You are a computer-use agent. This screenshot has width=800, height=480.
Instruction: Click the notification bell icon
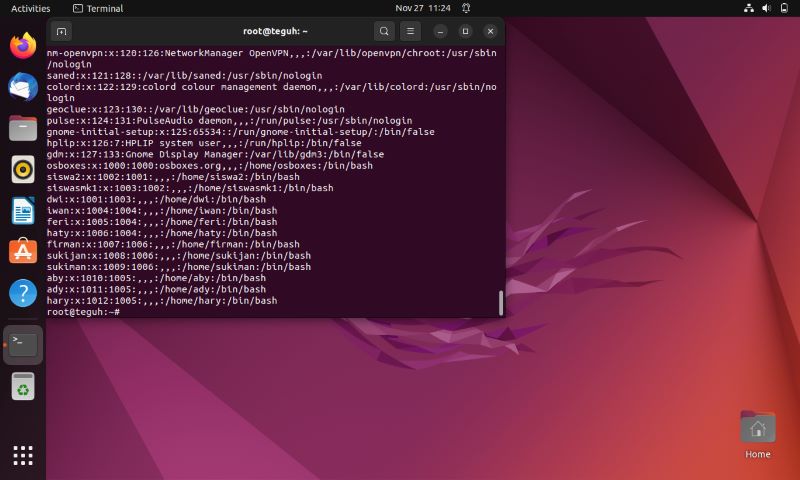pos(466,8)
